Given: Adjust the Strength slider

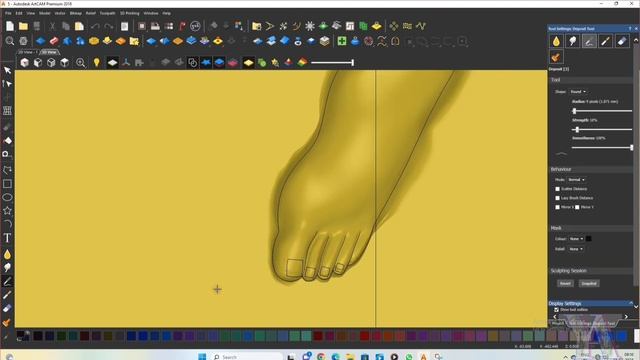Looking at the screenshot, I should 602,129.
